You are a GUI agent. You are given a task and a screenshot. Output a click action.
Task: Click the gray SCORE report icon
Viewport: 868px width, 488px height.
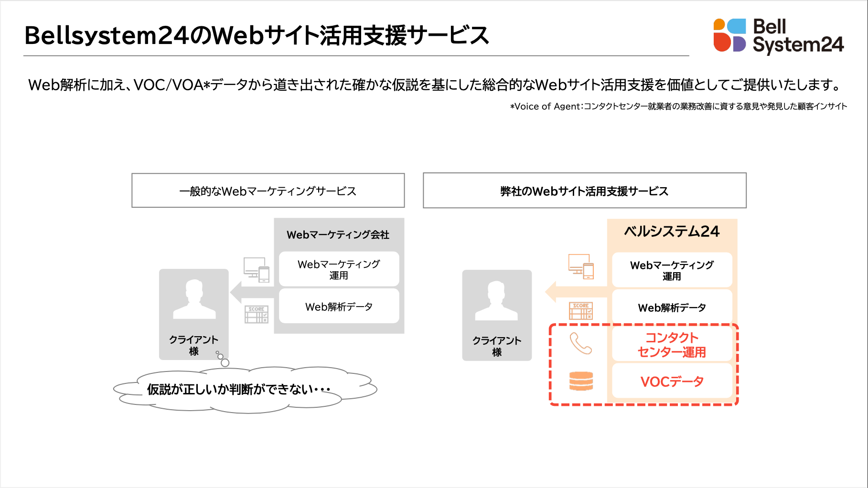pyautogui.click(x=257, y=314)
